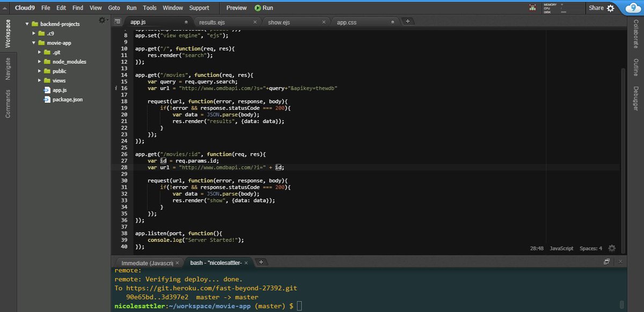Open editor status bar settings gear

coord(612,248)
